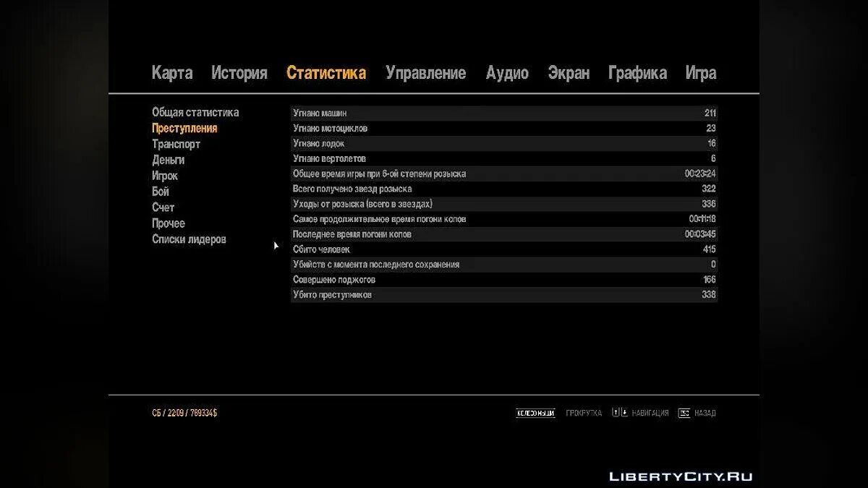
Task: Switch to the Графика tab
Action: (637, 73)
